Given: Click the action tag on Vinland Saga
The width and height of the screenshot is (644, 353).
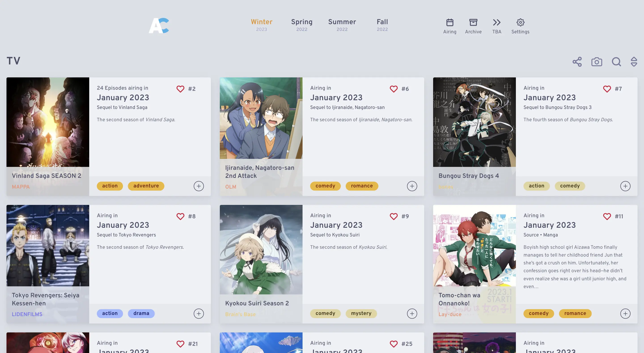Looking at the screenshot, I should click(x=110, y=186).
